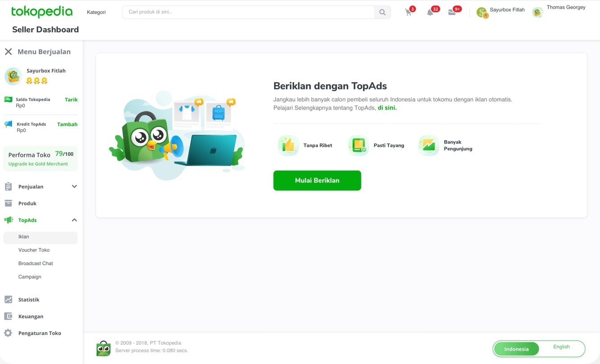Select Broadcast Chat submenu item
This screenshot has height=364, width=600.
tap(36, 263)
